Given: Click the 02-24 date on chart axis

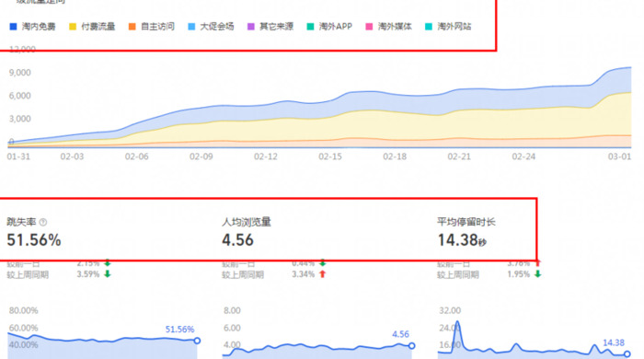Looking at the screenshot, I should (x=523, y=156).
